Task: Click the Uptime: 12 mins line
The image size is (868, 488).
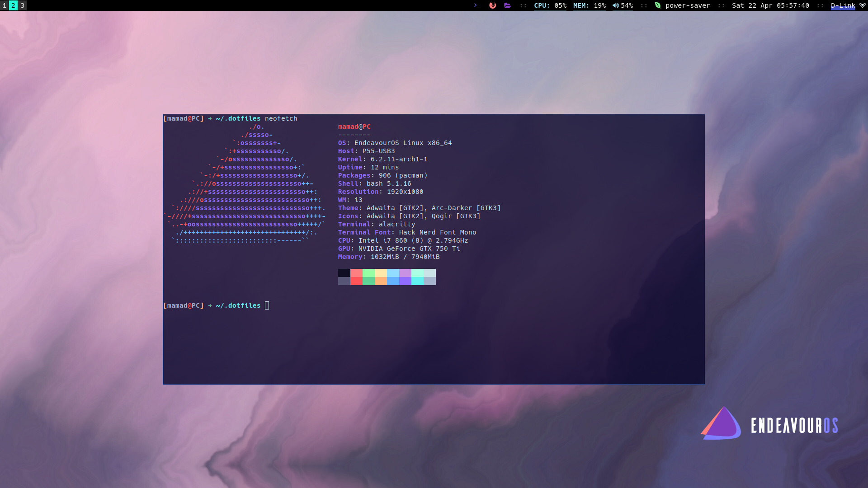Action: pos(368,167)
